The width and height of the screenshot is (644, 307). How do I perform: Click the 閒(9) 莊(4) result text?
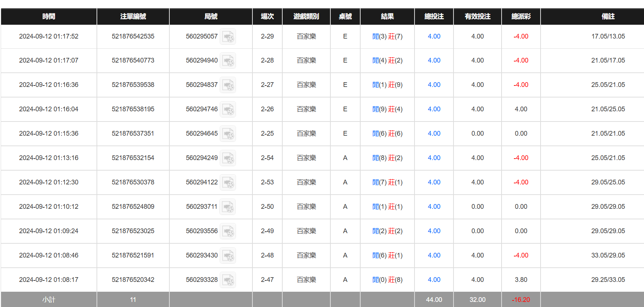(x=387, y=109)
